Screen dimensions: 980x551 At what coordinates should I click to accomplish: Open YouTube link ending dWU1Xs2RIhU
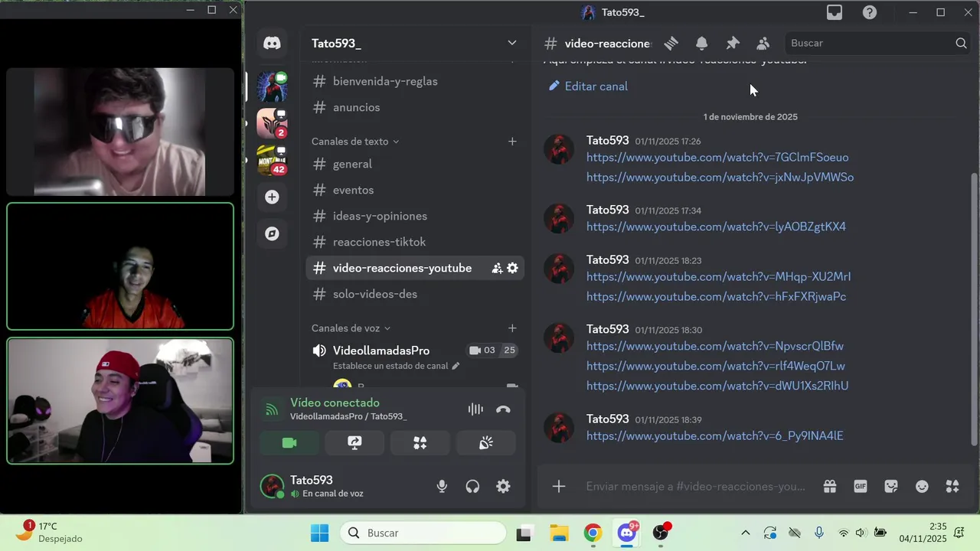click(717, 386)
